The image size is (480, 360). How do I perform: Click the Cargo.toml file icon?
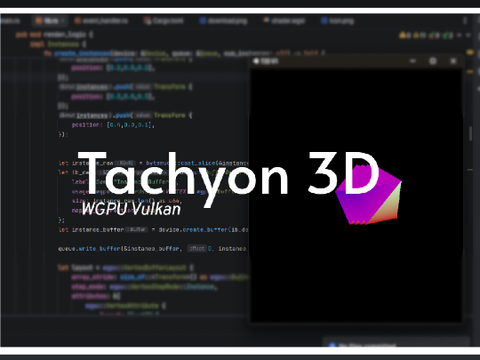point(147,21)
